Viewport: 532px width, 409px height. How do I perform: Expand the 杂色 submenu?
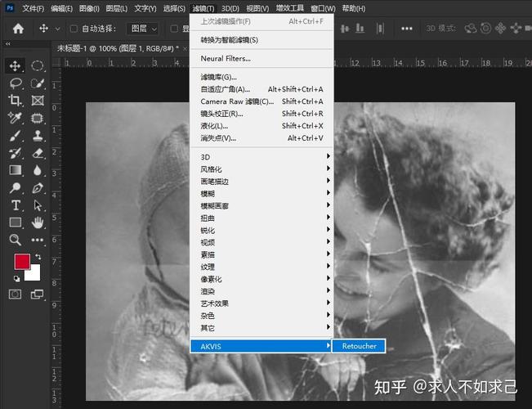pyautogui.click(x=262, y=316)
